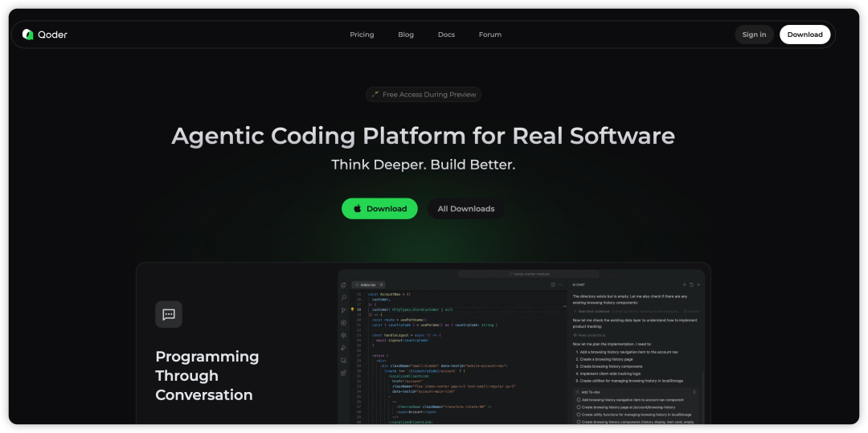Open the All Downloads link
The image size is (868, 433).
click(466, 209)
